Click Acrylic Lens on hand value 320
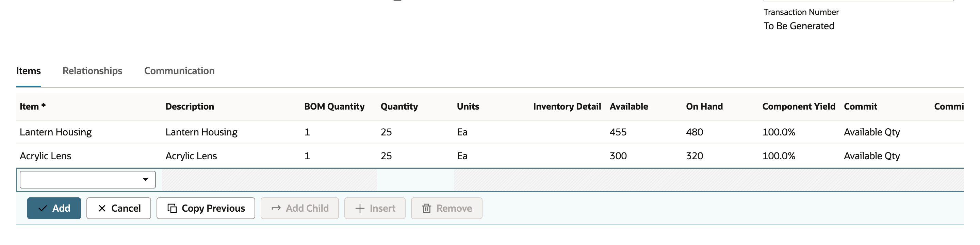 point(695,156)
